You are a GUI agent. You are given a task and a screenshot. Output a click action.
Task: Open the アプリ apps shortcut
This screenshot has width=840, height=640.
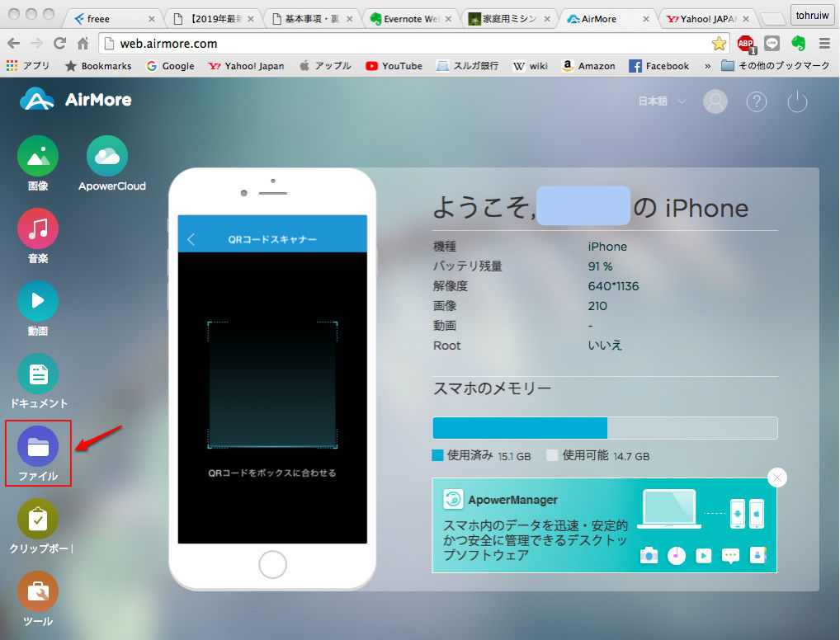point(28,65)
